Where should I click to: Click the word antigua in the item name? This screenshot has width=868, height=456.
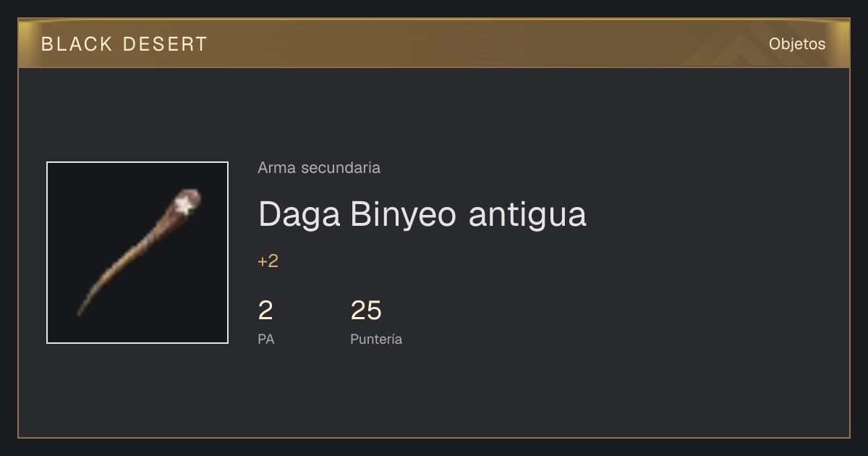[x=527, y=214]
